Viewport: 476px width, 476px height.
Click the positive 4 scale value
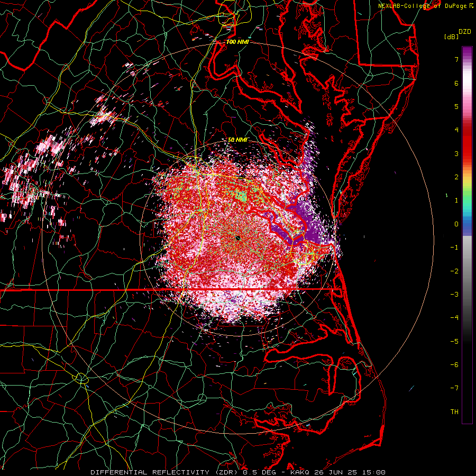tap(456, 130)
